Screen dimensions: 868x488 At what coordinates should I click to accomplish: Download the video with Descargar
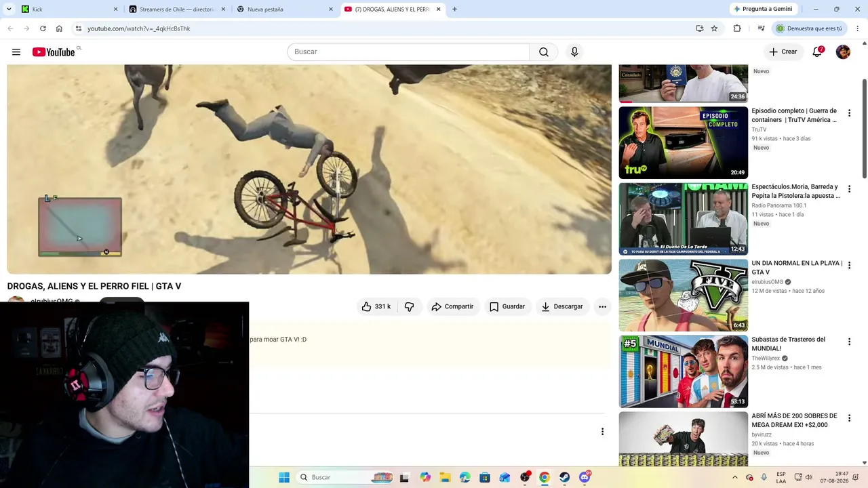pos(562,306)
